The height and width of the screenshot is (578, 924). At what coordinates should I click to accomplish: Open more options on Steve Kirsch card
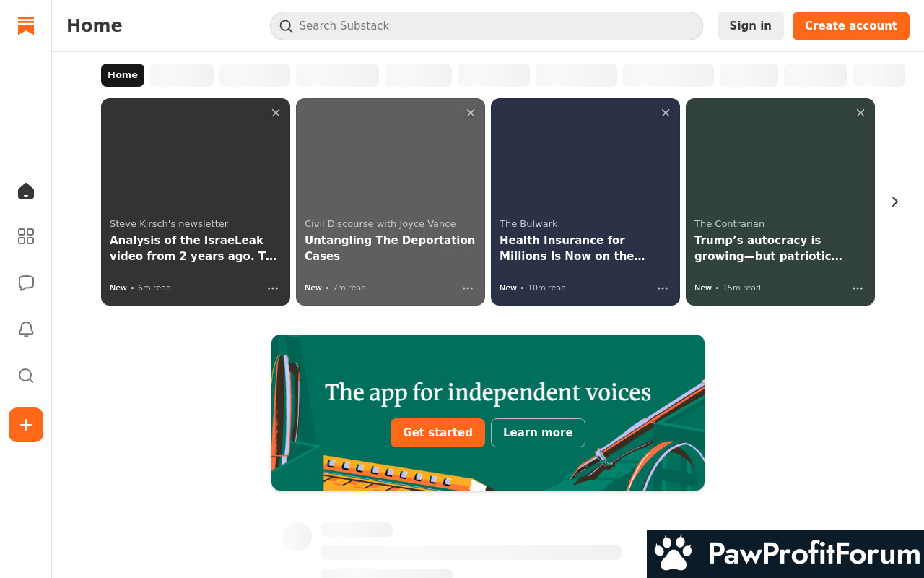click(273, 288)
